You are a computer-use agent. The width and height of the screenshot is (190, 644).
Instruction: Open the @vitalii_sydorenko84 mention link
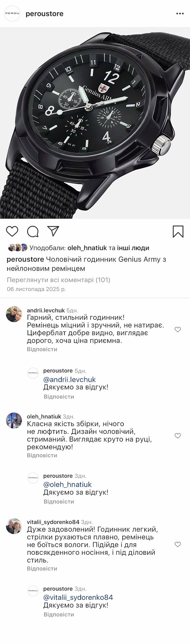[78, 597]
